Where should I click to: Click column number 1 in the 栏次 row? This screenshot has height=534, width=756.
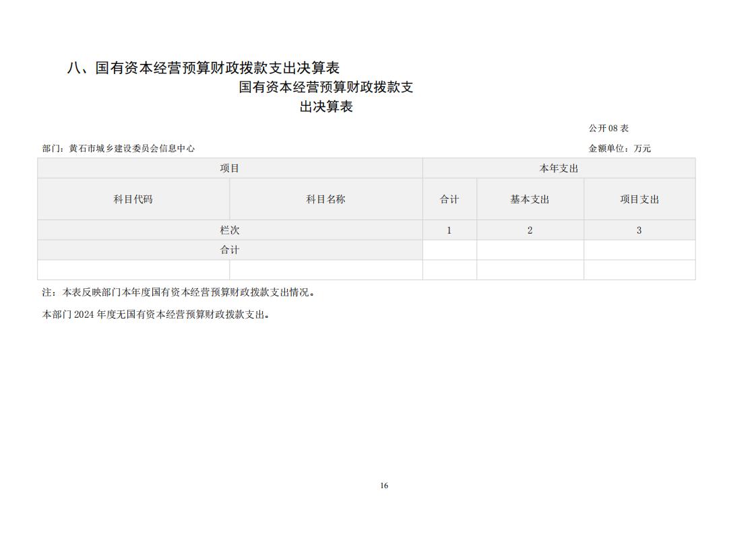click(449, 230)
